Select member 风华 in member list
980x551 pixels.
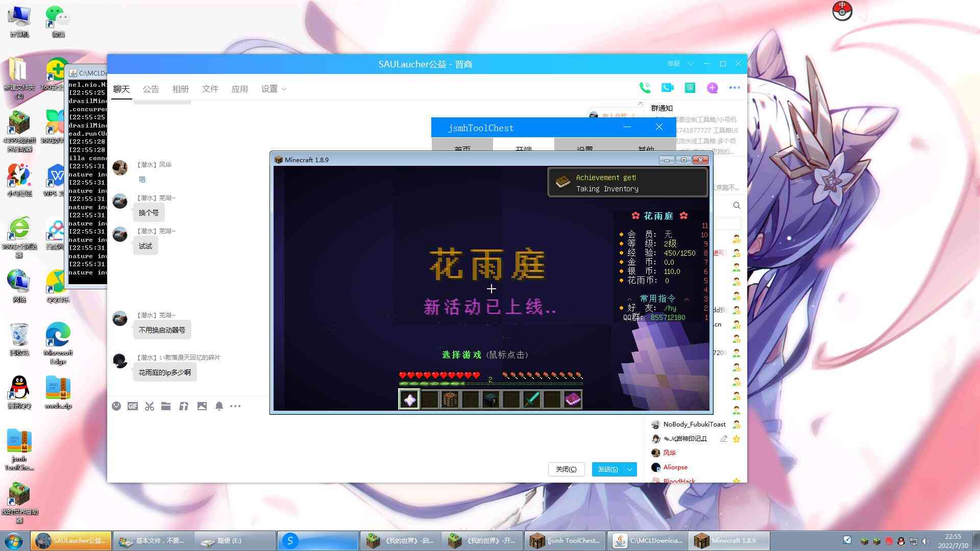tap(669, 453)
